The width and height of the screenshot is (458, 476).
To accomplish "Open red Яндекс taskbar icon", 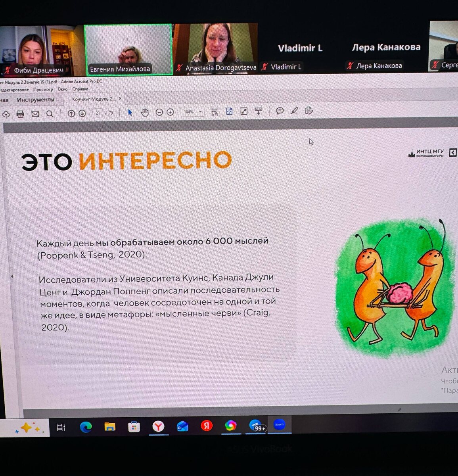I will 207,426.
